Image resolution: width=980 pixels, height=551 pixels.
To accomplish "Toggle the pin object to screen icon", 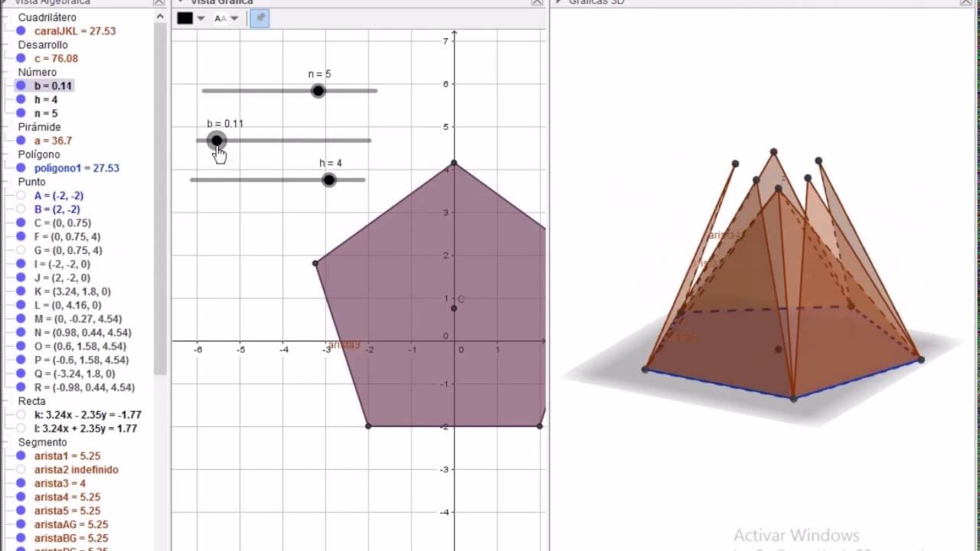I will (x=260, y=18).
